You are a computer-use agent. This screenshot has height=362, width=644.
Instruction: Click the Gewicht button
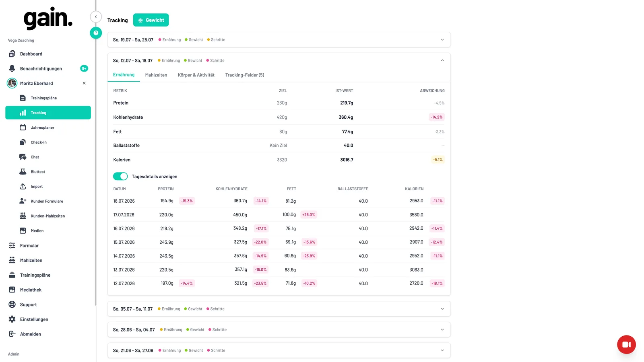pyautogui.click(x=151, y=20)
